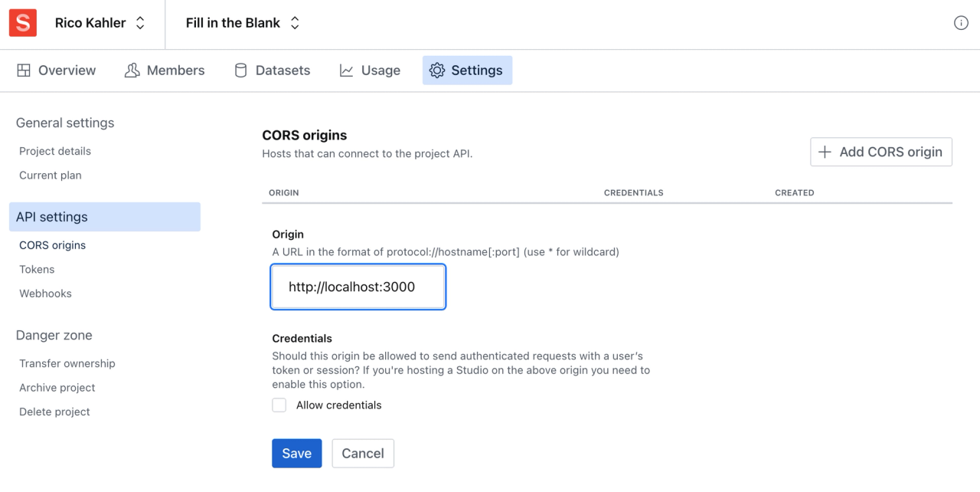The image size is (980, 492).
Task: Click the red Sanity logo icon
Action: 22,23
